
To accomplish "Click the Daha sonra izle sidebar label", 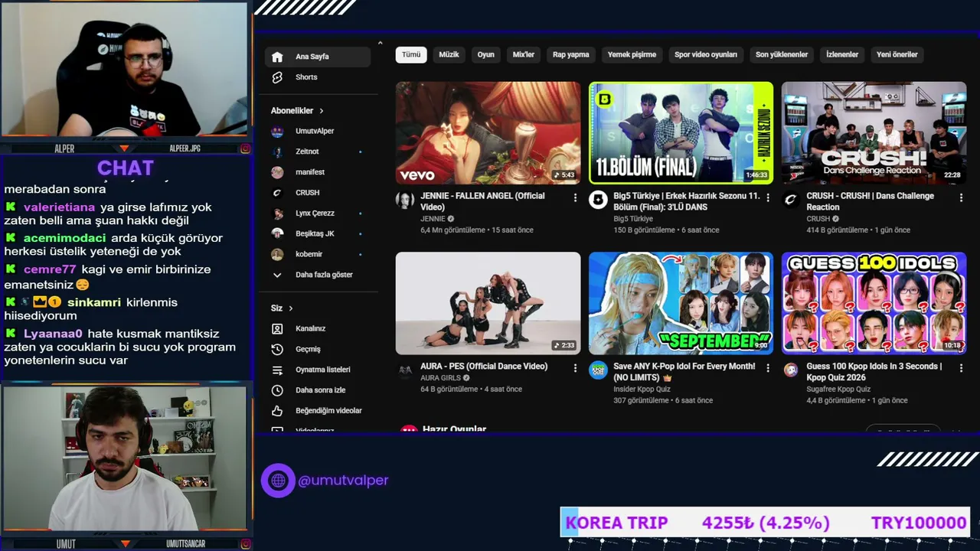I will click(320, 390).
